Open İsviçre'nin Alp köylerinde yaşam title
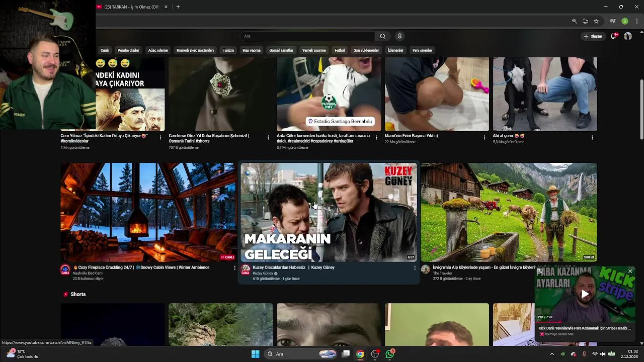The image size is (644, 362). (x=484, y=267)
